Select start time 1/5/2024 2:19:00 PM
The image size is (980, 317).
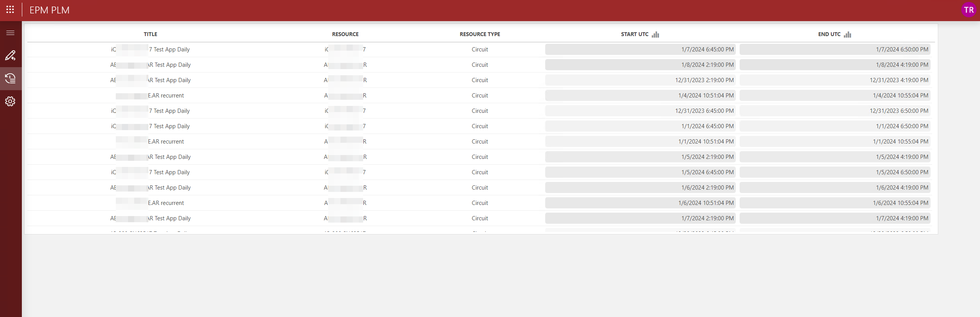click(640, 157)
